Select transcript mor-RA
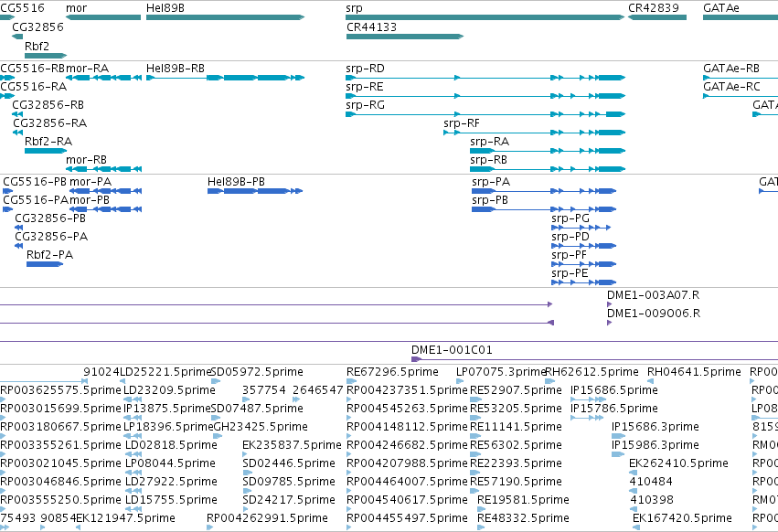This screenshot has width=778, height=532. (x=103, y=78)
